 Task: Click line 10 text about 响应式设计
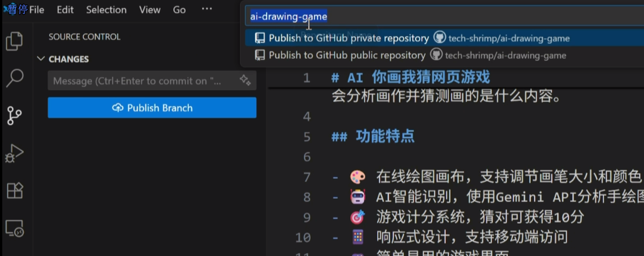[472, 237]
